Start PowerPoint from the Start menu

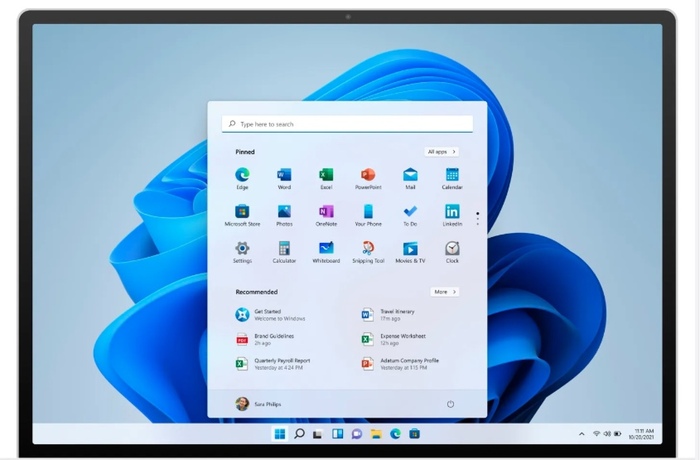(x=368, y=178)
